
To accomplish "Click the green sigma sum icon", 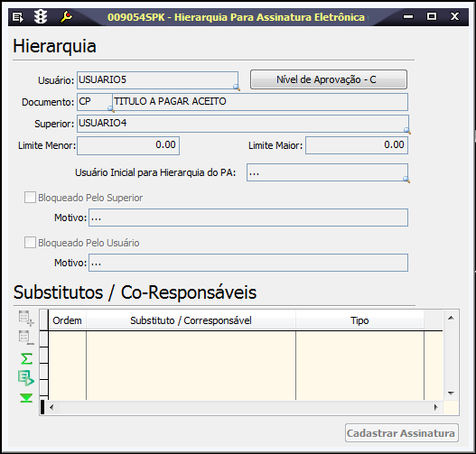I will 26,358.
